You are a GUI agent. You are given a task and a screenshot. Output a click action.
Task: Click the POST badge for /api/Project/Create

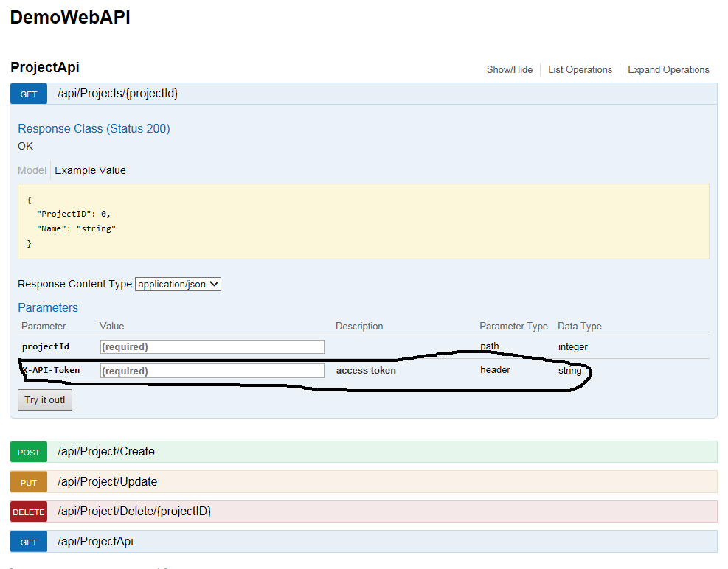[x=28, y=451]
